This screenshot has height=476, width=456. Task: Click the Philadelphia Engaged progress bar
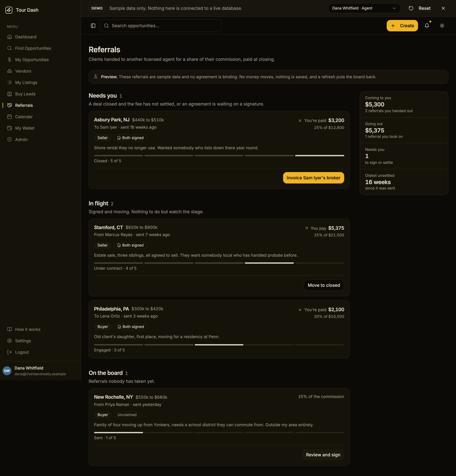click(219, 345)
